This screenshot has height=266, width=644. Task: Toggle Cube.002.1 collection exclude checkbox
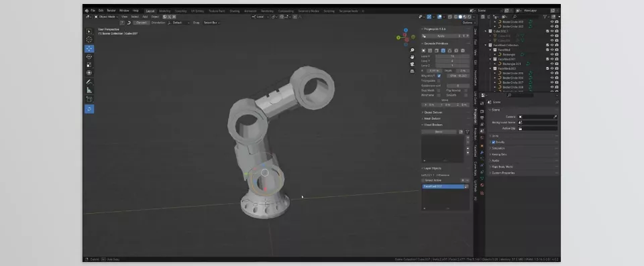click(x=547, y=31)
